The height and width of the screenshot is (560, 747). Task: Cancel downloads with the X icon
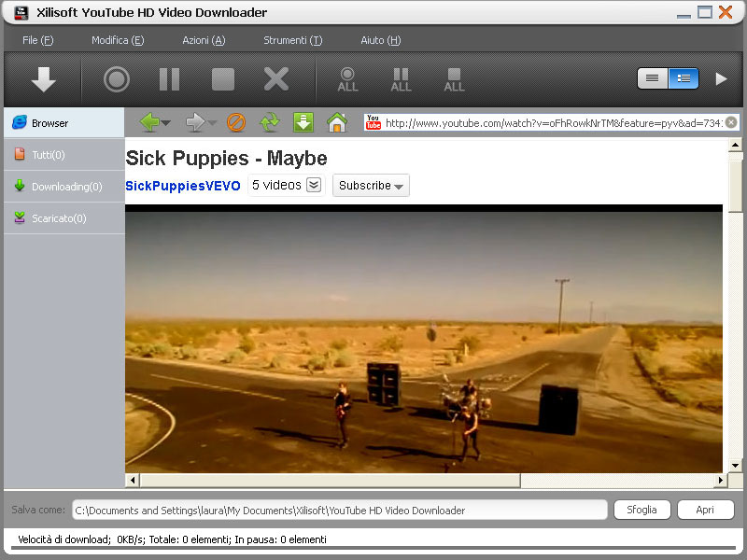(x=275, y=79)
